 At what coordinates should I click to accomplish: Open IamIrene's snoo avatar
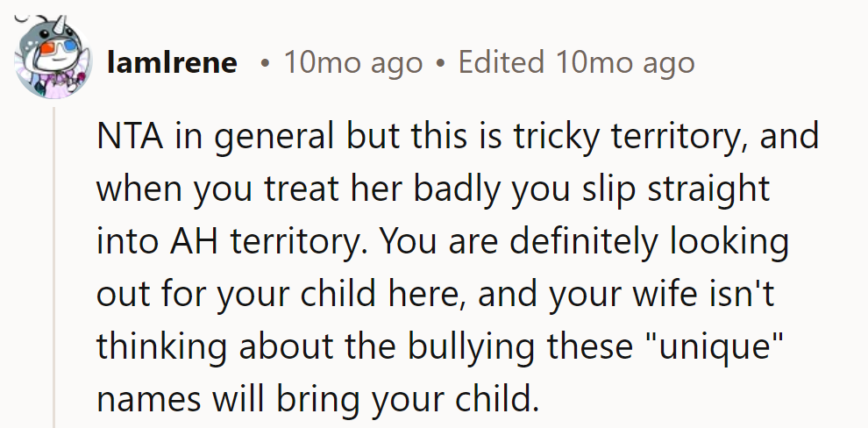click(x=53, y=58)
